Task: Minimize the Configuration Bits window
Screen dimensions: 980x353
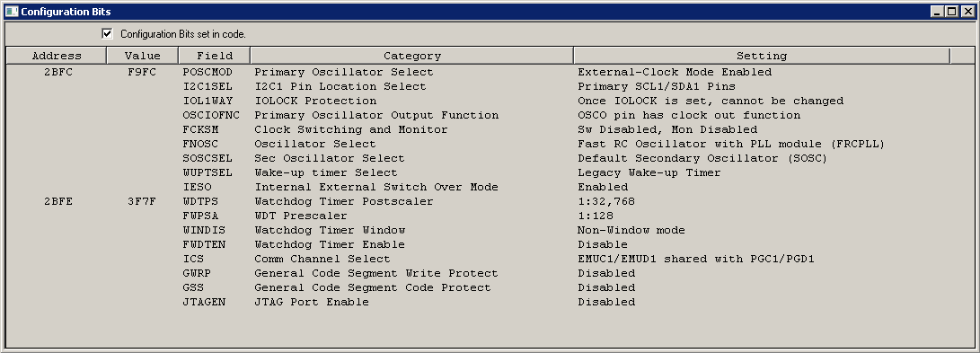Action: pyautogui.click(x=938, y=12)
